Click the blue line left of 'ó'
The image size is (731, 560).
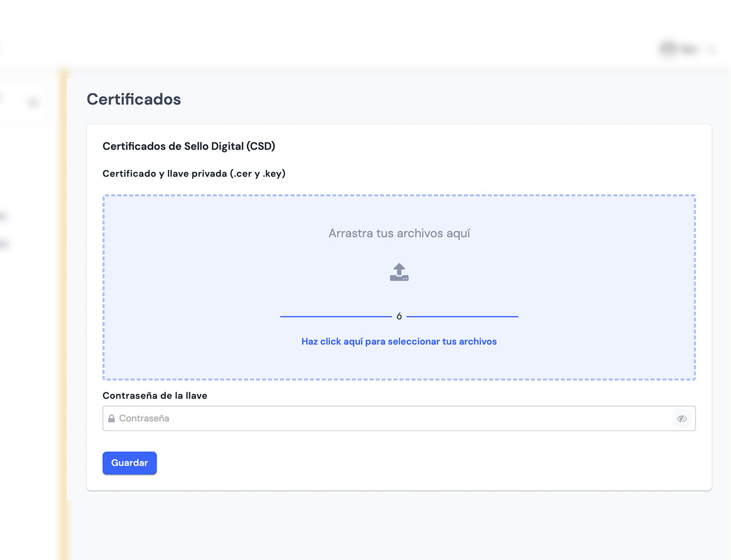[x=335, y=317]
